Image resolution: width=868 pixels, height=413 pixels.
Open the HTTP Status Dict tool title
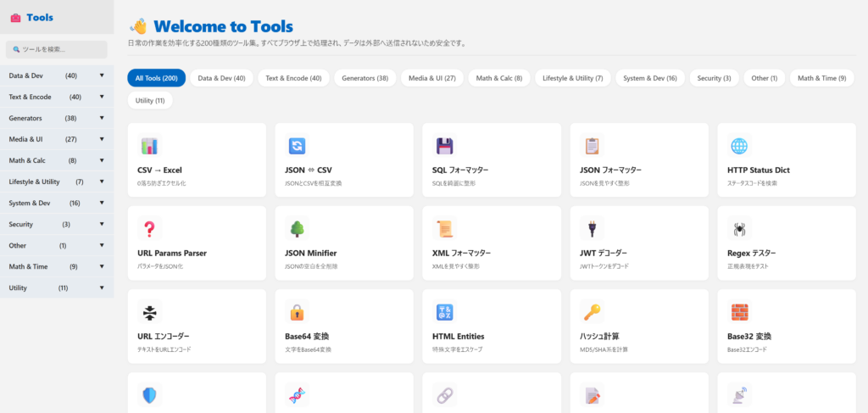(x=759, y=170)
